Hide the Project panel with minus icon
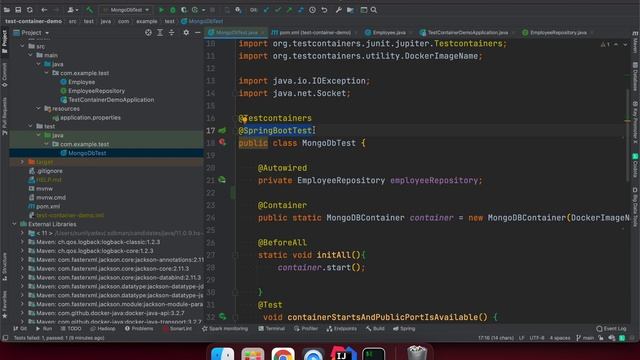640x360 pixels. [198, 33]
